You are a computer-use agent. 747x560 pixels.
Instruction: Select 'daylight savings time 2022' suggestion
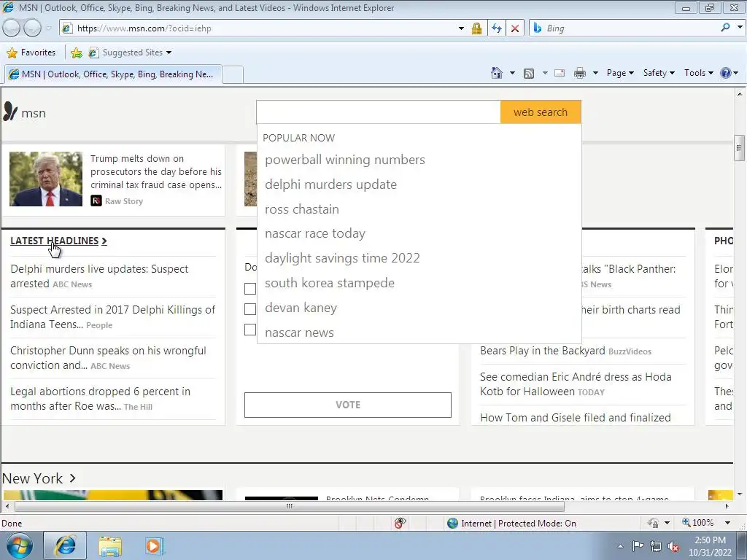[343, 258]
